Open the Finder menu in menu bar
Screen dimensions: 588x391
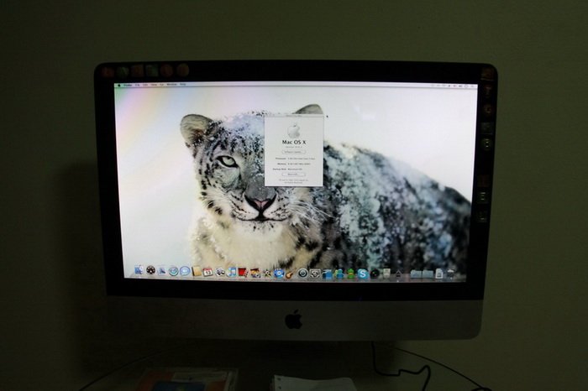click(x=128, y=85)
